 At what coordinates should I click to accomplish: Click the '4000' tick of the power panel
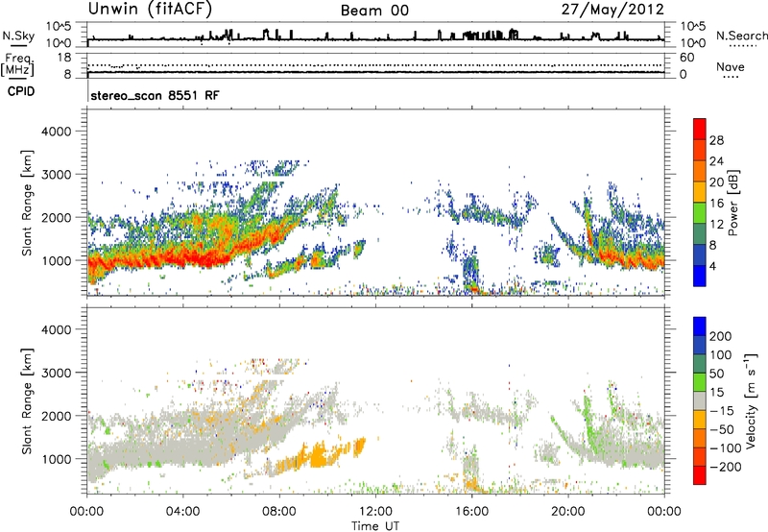pos(56,132)
